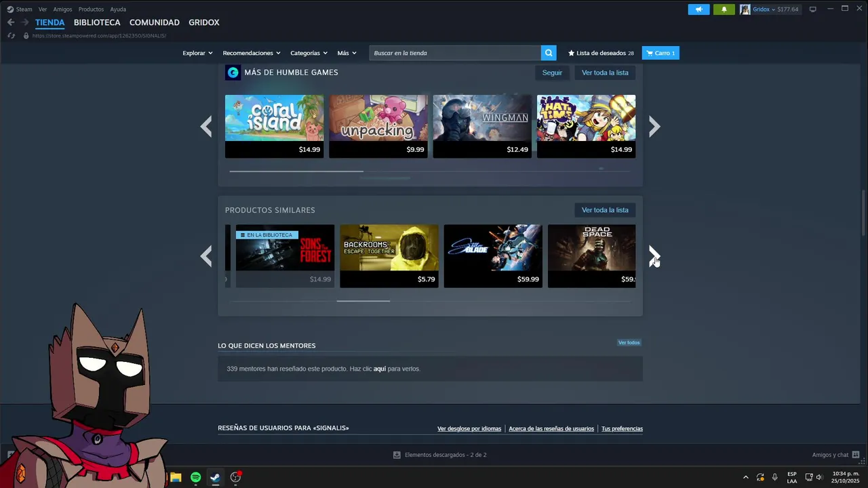
Task: Switch to the GRIDOX tab
Action: point(204,22)
